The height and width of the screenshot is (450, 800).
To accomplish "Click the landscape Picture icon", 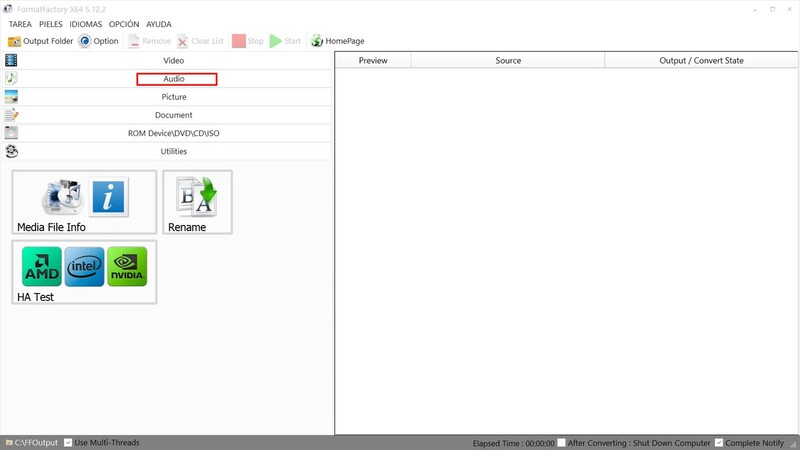I will [11, 96].
